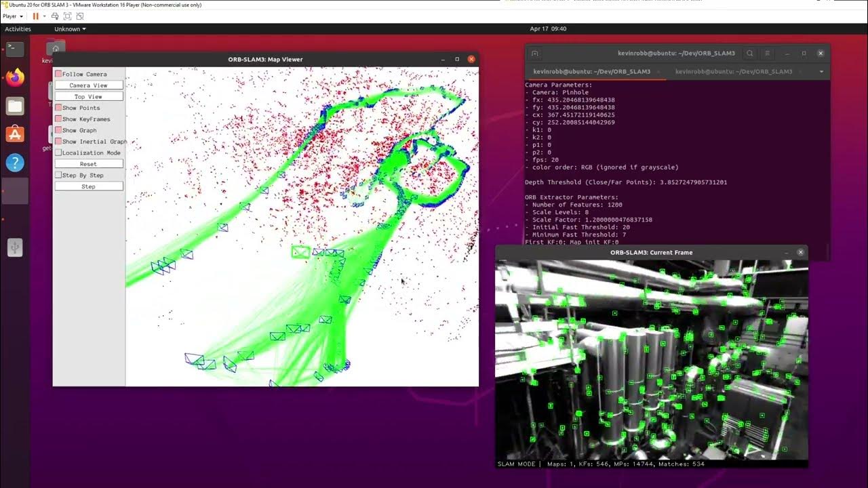
Task: Launch Firefox from the dock
Action: (x=15, y=77)
